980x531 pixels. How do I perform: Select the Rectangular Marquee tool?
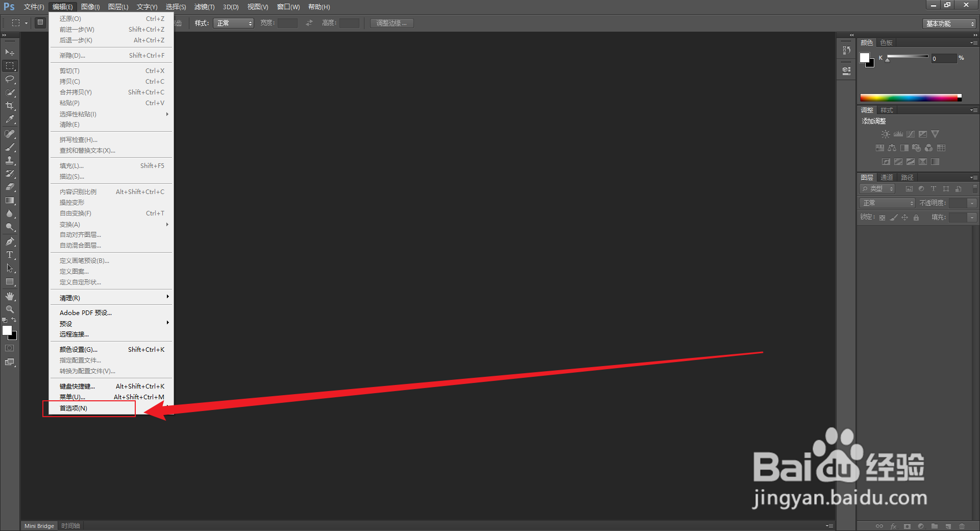10,66
